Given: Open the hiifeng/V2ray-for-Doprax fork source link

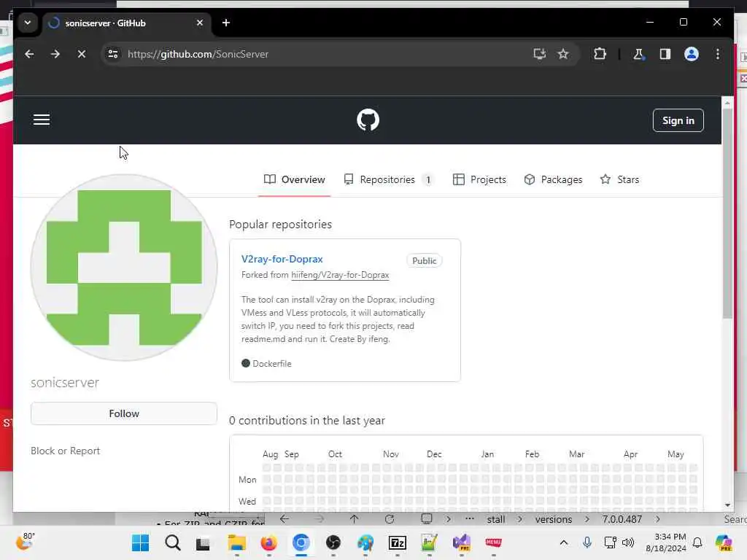Looking at the screenshot, I should point(340,275).
